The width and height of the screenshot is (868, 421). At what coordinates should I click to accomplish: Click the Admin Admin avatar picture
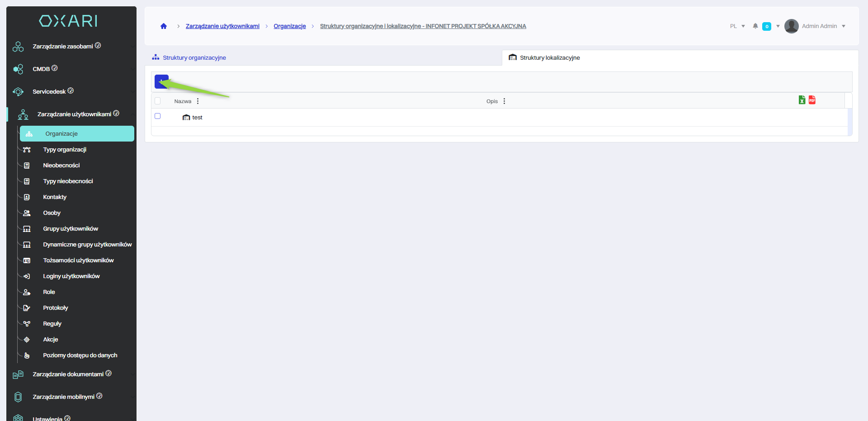pyautogui.click(x=791, y=26)
